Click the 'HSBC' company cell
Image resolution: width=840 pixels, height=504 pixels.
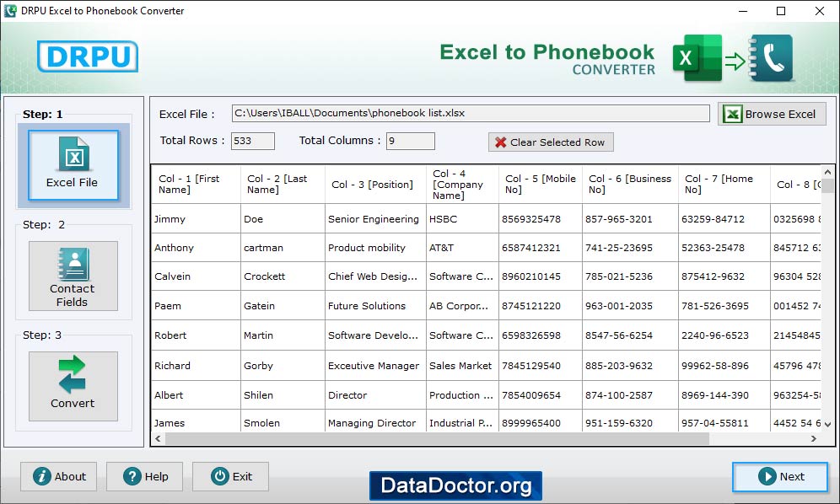tap(462, 218)
